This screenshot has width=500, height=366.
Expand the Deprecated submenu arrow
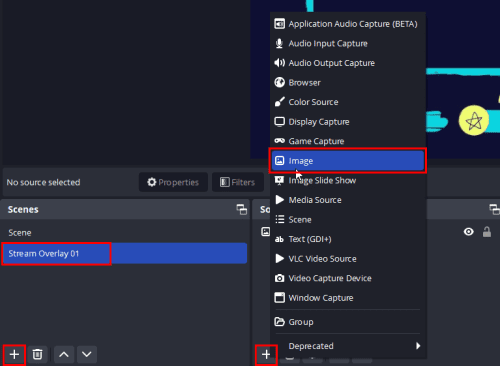pos(418,346)
